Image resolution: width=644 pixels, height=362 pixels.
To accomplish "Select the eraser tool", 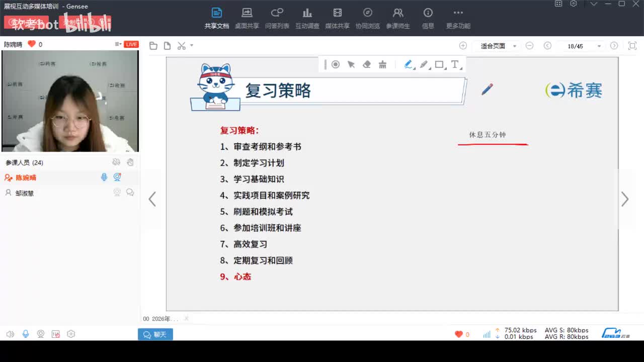I will tap(367, 64).
